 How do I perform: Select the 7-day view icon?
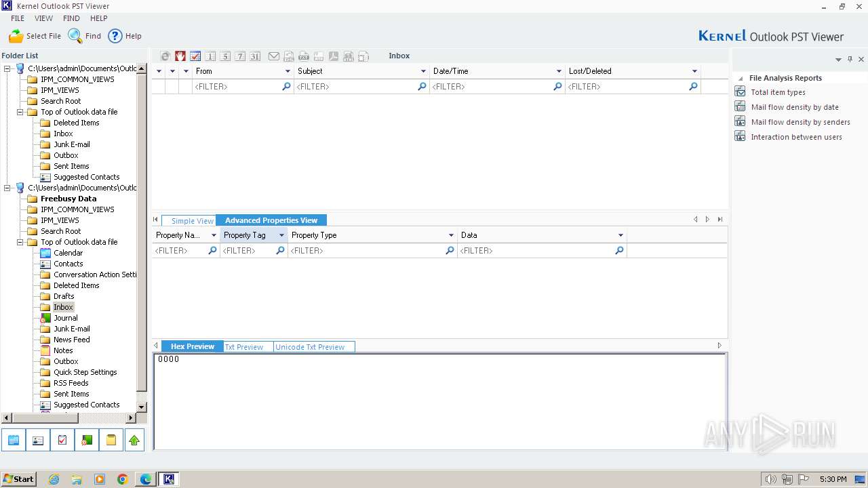coord(240,56)
